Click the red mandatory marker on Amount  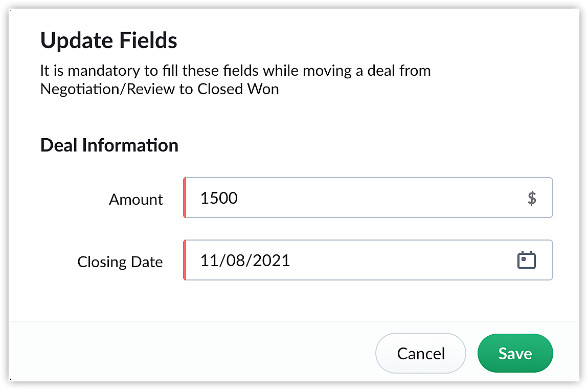point(185,198)
